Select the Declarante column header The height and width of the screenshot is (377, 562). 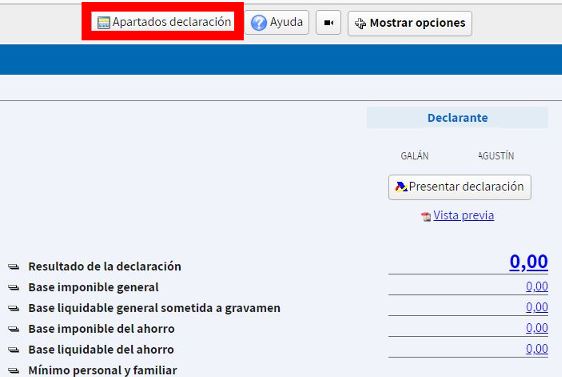coord(457,118)
